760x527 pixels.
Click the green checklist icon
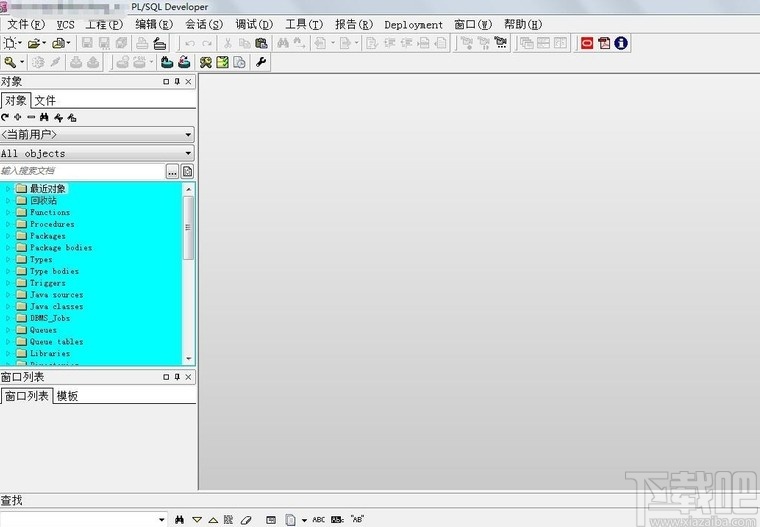tap(222, 63)
